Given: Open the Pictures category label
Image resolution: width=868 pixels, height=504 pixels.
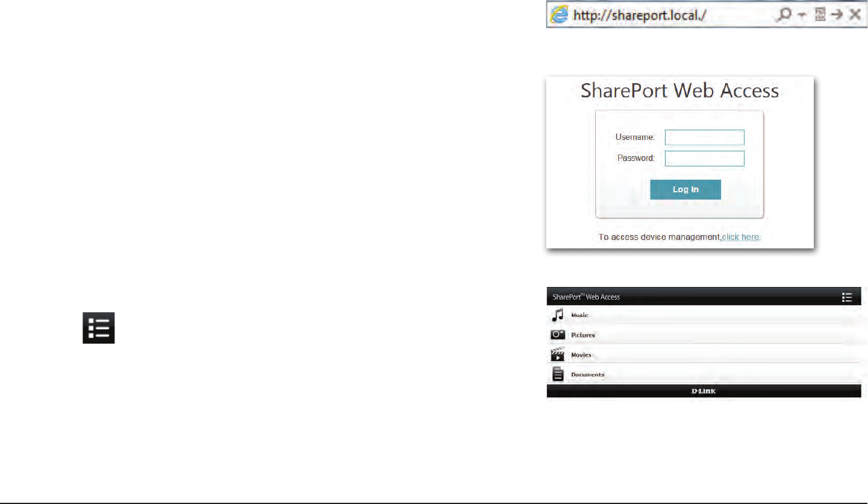Looking at the screenshot, I should (583, 335).
